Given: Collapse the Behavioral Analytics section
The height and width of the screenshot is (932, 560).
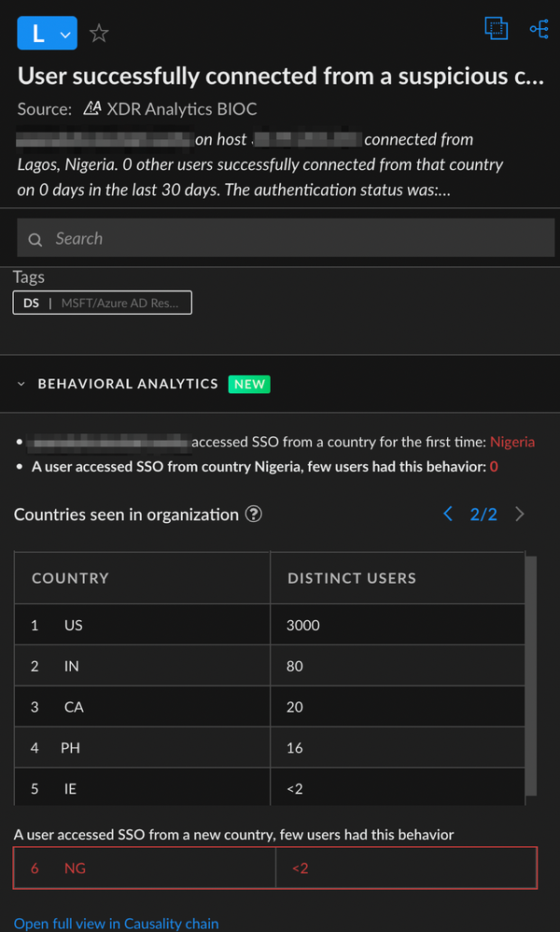Looking at the screenshot, I should click(x=21, y=384).
